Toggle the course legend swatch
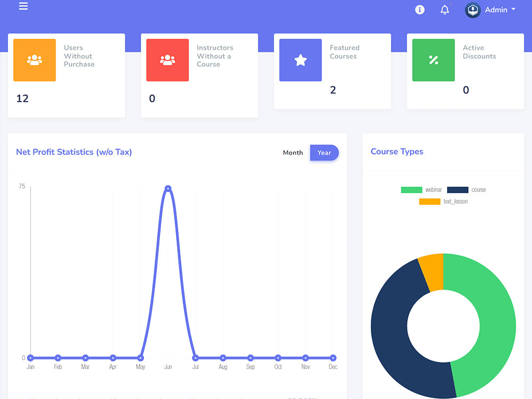 point(458,190)
